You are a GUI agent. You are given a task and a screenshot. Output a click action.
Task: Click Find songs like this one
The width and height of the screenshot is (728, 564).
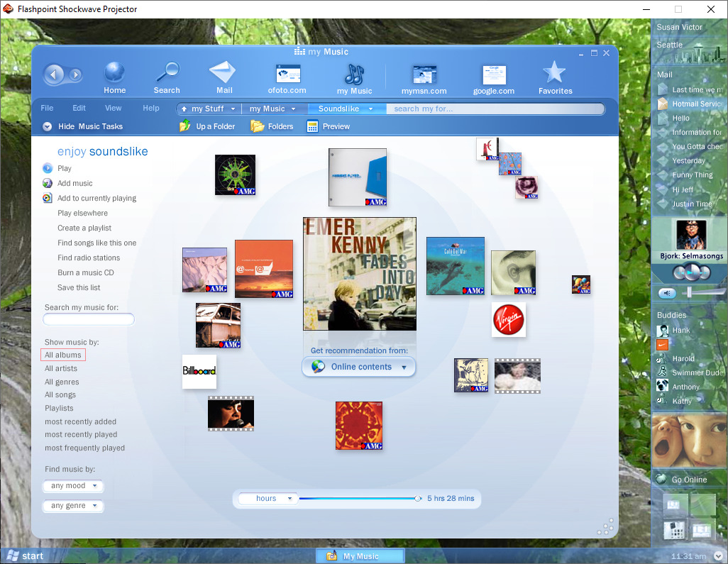point(96,243)
